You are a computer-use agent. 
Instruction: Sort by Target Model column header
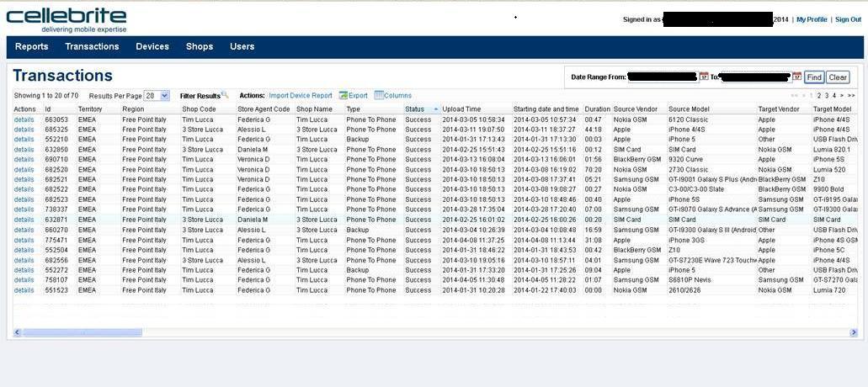[x=833, y=109]
